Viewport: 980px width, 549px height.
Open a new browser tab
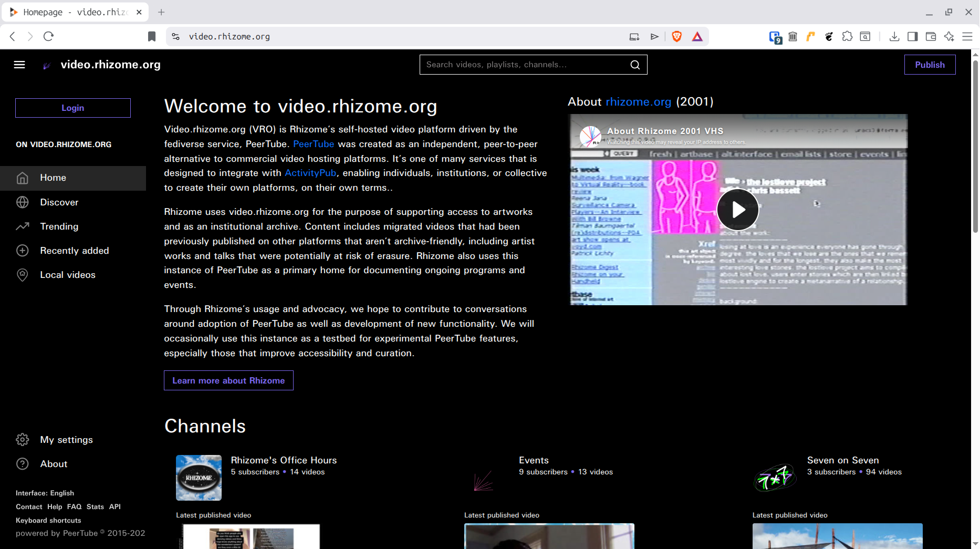(161, 12)
